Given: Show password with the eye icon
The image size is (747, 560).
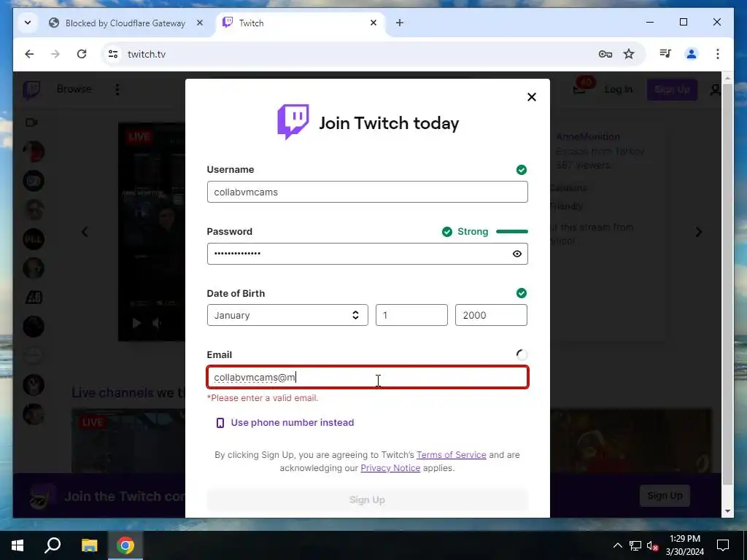Looking at the screenshot, I should coord(517,254).
